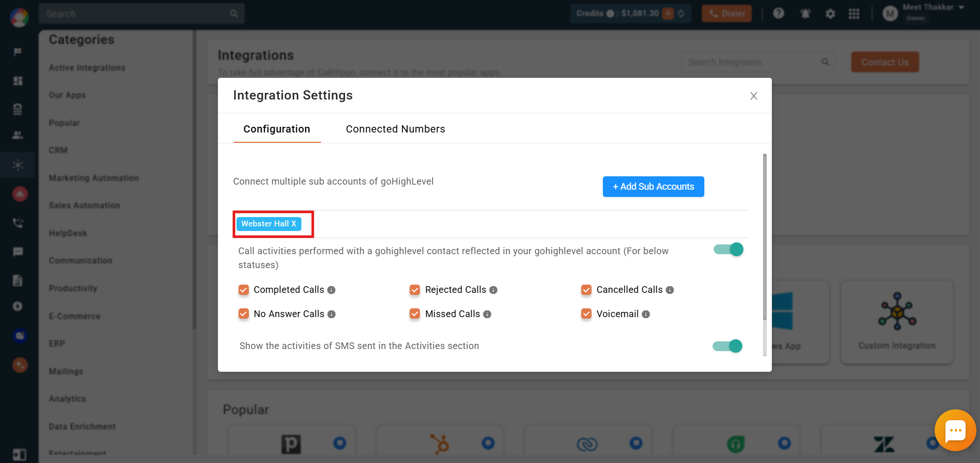
Task: Open the live chat widget
Action: click(955, 431)
